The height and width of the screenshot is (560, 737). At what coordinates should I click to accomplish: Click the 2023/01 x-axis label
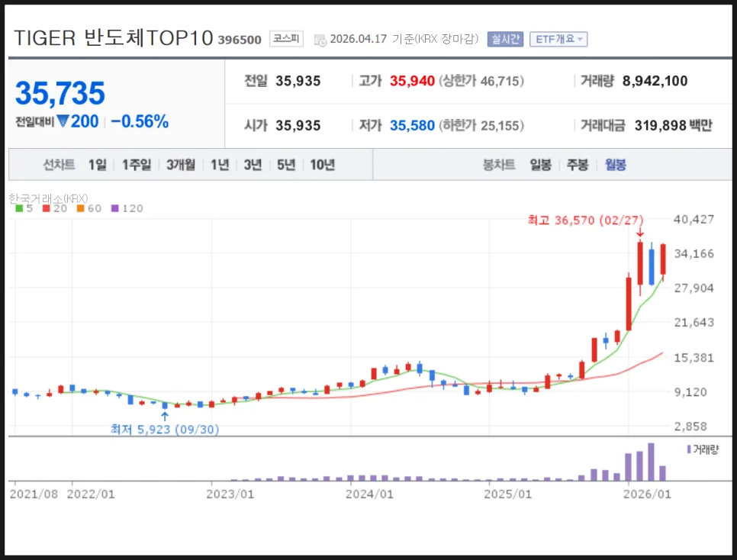[230, 494]
